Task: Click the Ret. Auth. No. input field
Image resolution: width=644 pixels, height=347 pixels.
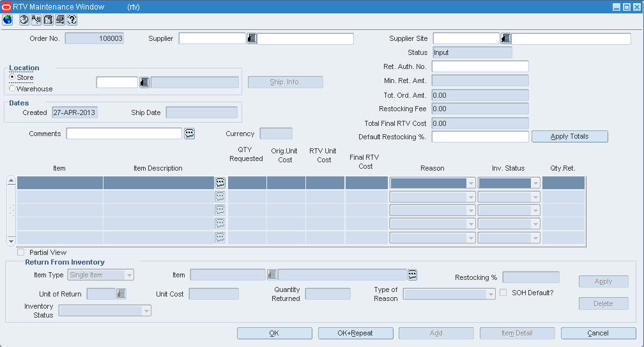Action: (x=480, y=66)
